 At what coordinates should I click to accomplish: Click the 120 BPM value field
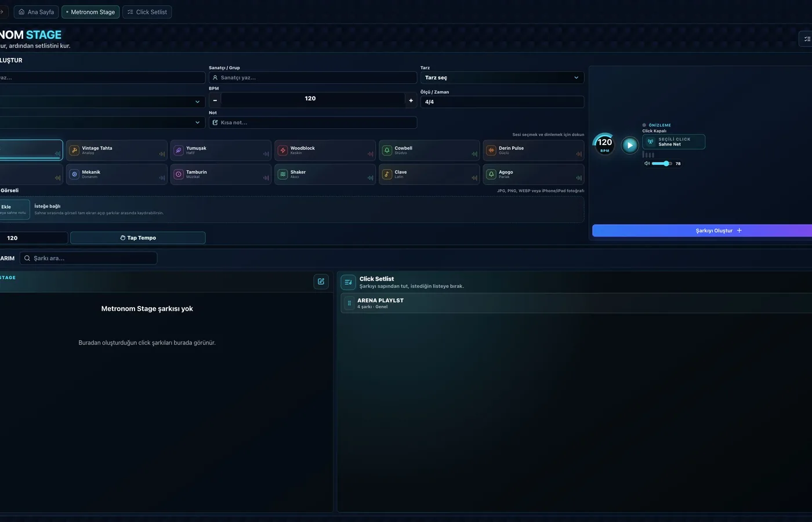click(x=313, y=99)
